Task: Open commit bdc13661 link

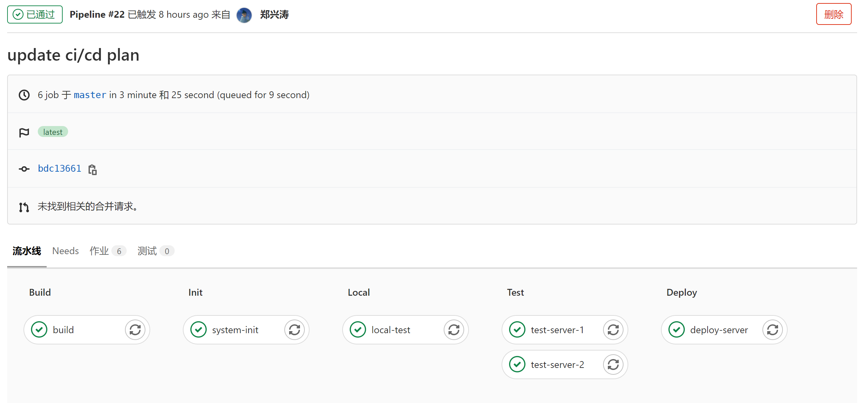Action: 60,169
